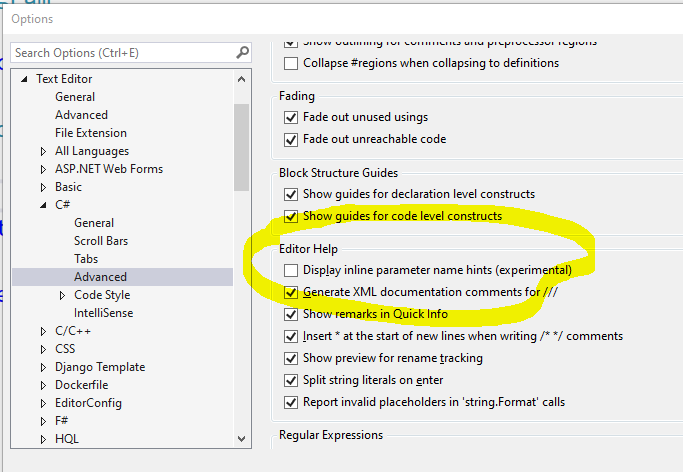Expand the C/C++ node

coord(43,331)
